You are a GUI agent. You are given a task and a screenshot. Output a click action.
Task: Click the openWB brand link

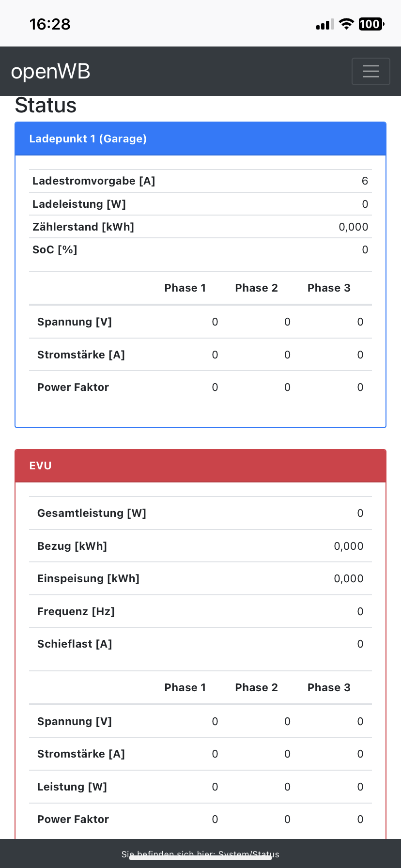click(50, 72)
